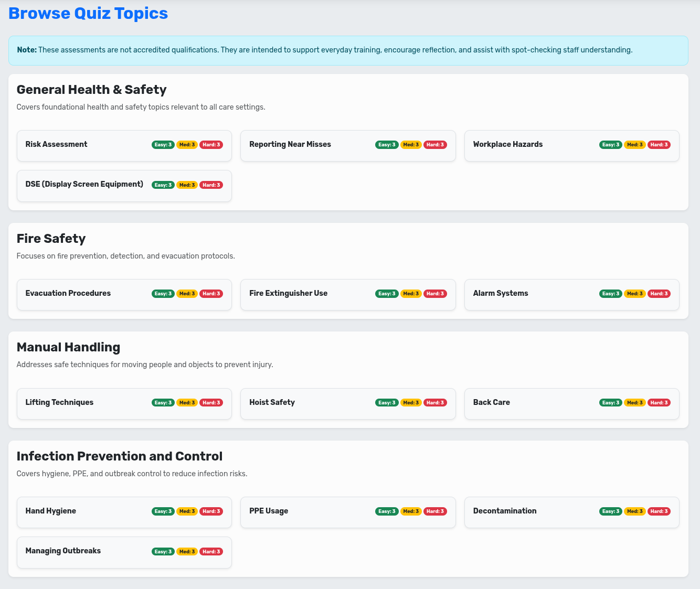Select the Reporting Near Misses topic card
The height and width of the screenshot is (589, 700).
(x=290, y=145)
